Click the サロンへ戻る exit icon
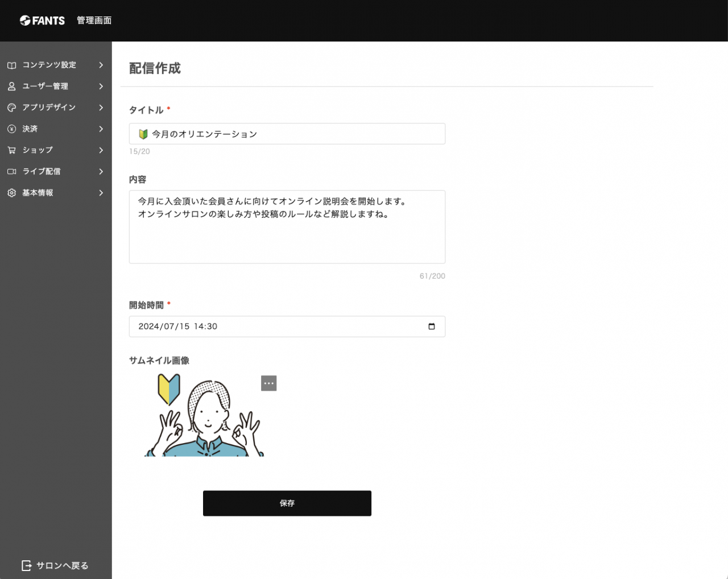728x579 pixels. coord(26,565)
